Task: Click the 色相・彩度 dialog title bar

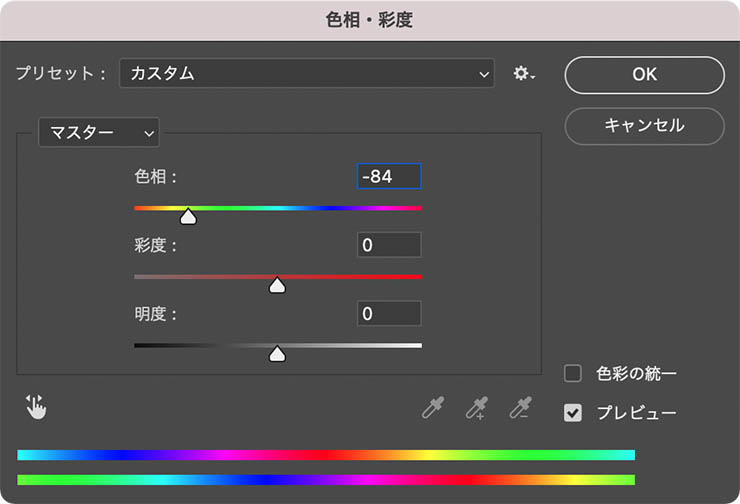Action: 370,19
